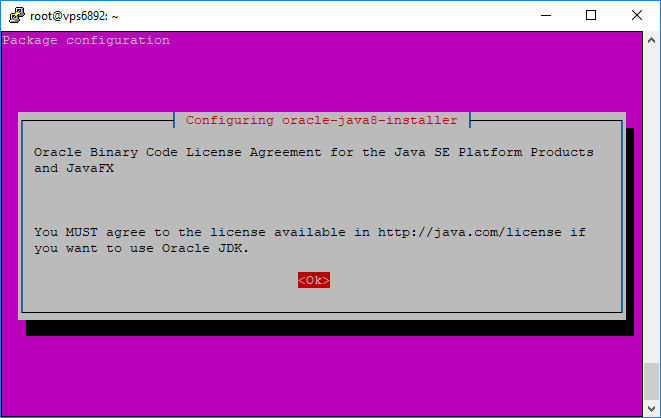Maximize the PuTTY terminal window
Image resolution: width=661 pixels, height=418 pixels.
coord(591,15)
